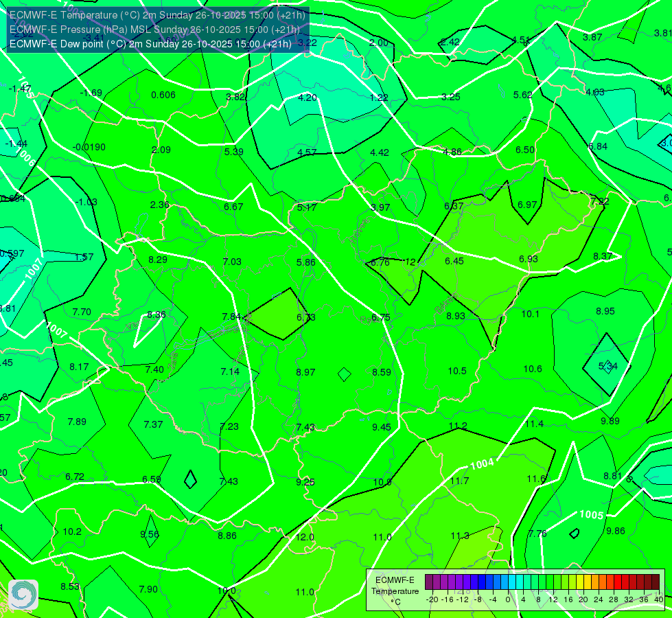This screenshot has width=672, height=618.
Task: Click the grid value 8.59
Action: [382, 372]
